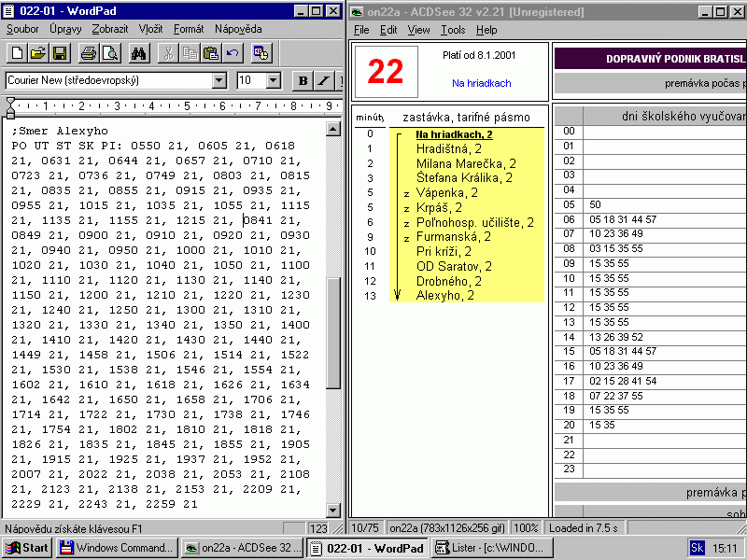
Task: Click the Sk keyboard language indicator in the tray
Action: [698, 548]
